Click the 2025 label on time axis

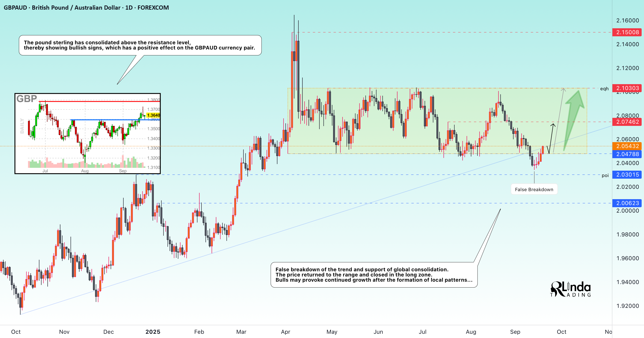(x=153, y=332)
